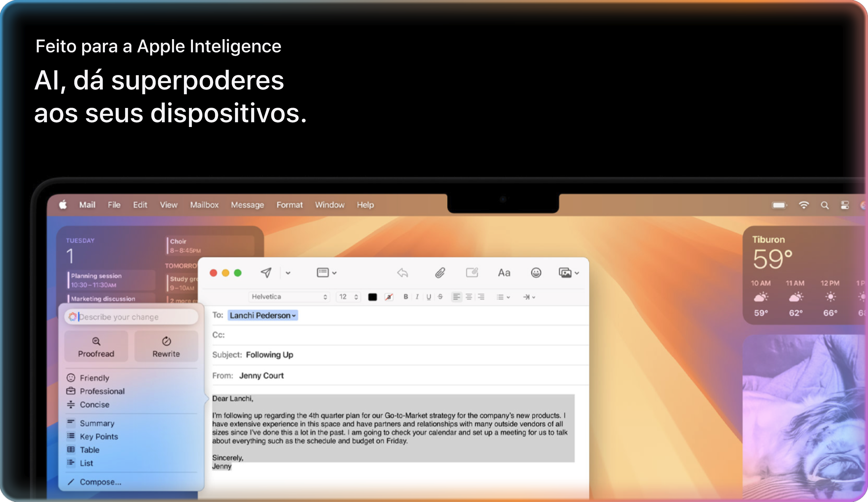The image size is (868, 502).
Task: Open Spotlight search magnifier icon
Action: click(825, 205)
